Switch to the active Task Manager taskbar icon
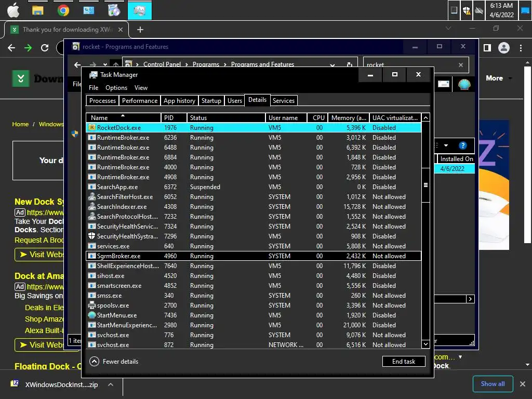The height and width of the screenshot is (399, 532). [139, 10]
